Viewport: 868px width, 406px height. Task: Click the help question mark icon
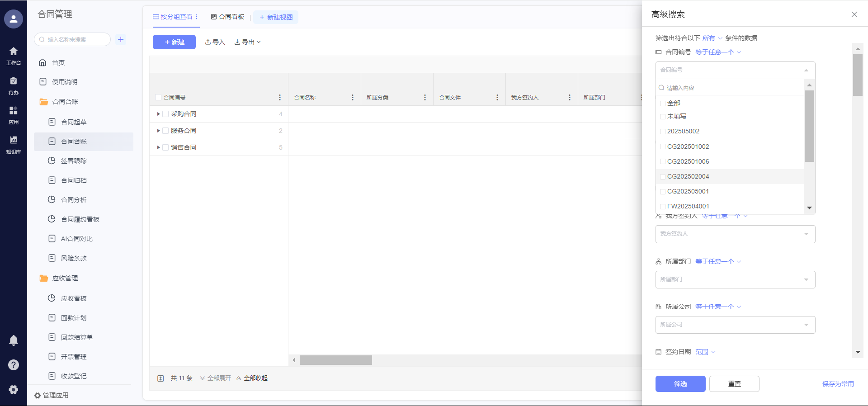pyautogui.click(x=14, y=365)
